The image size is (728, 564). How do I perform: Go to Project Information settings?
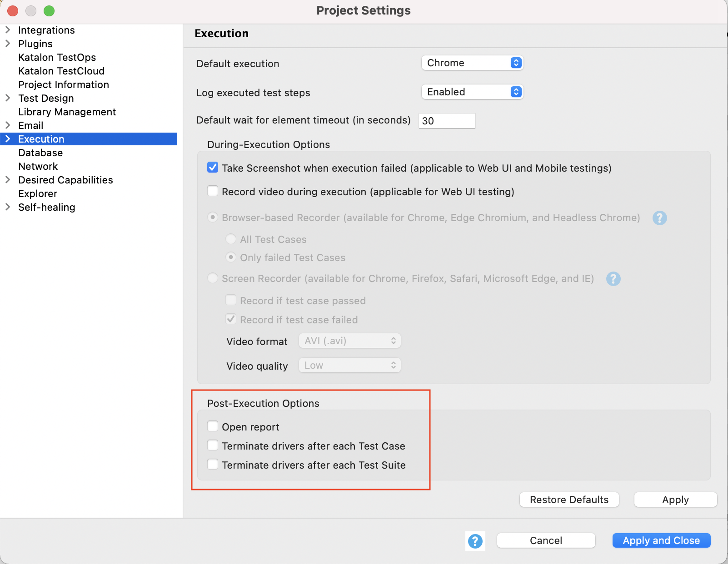tap(64, 84)
